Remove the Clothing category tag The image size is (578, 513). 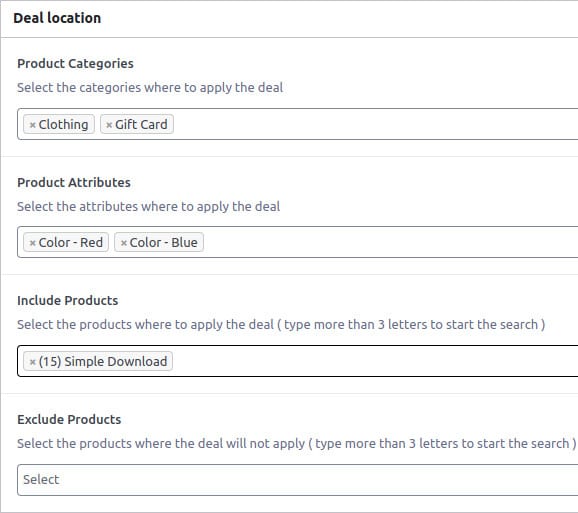click(32, 125)
